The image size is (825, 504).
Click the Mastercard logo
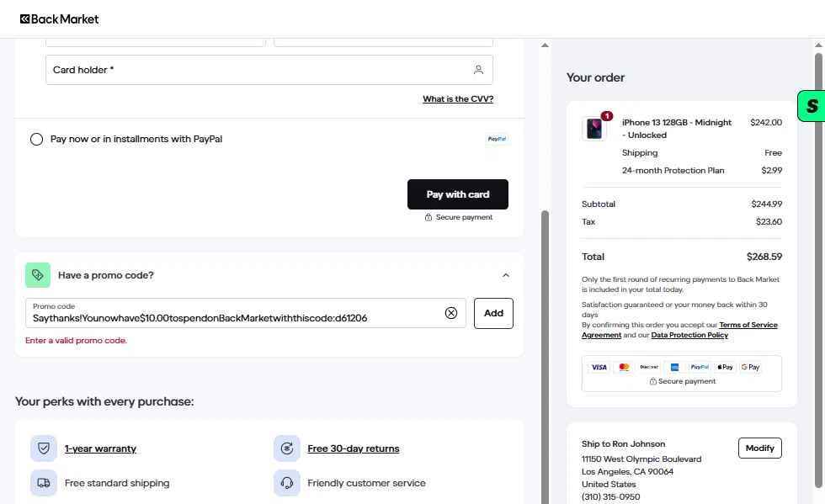[x=624, y=367]
